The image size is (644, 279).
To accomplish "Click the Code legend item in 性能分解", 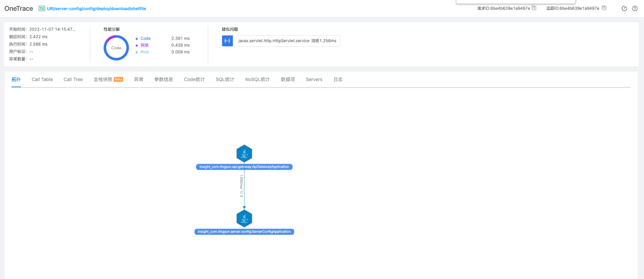I will (145, 39).
